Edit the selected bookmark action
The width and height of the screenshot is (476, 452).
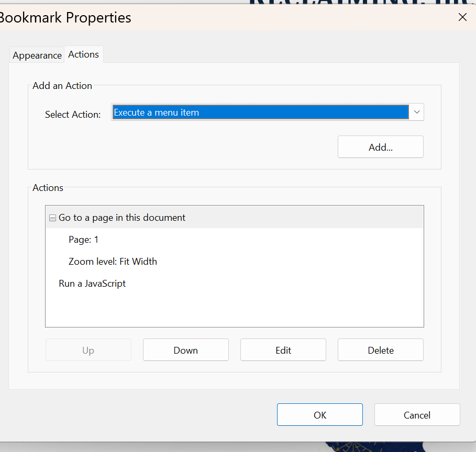pyautogui.click(x=283, y=349)
